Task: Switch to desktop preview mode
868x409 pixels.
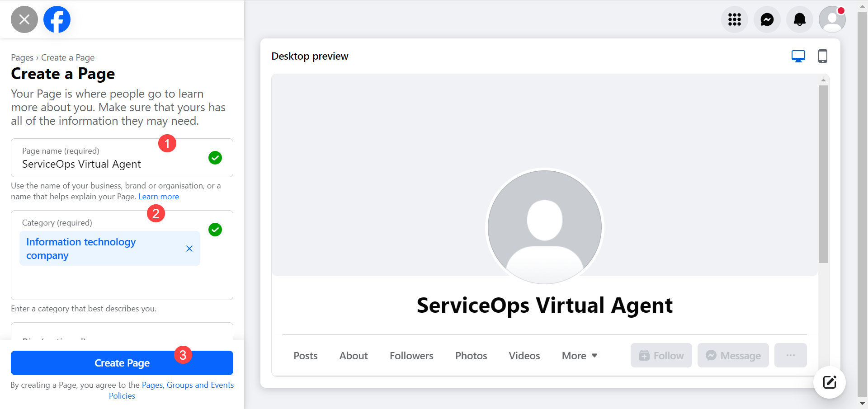Action: (x=798, y=56)
